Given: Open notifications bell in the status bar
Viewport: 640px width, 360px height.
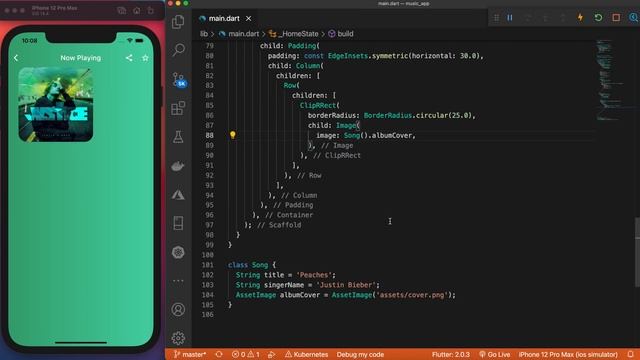Looking at the screenshot, I should pyautogui.click(x=631, y=354).
